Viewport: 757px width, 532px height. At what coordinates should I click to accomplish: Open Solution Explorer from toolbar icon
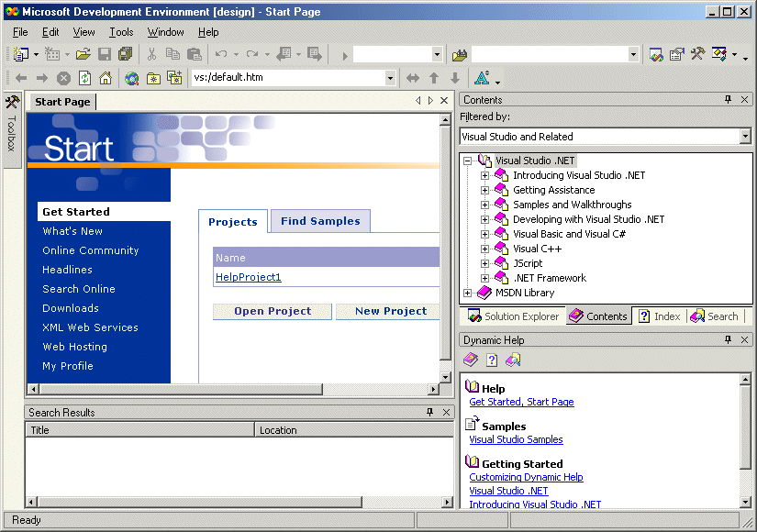click(656, 54)
